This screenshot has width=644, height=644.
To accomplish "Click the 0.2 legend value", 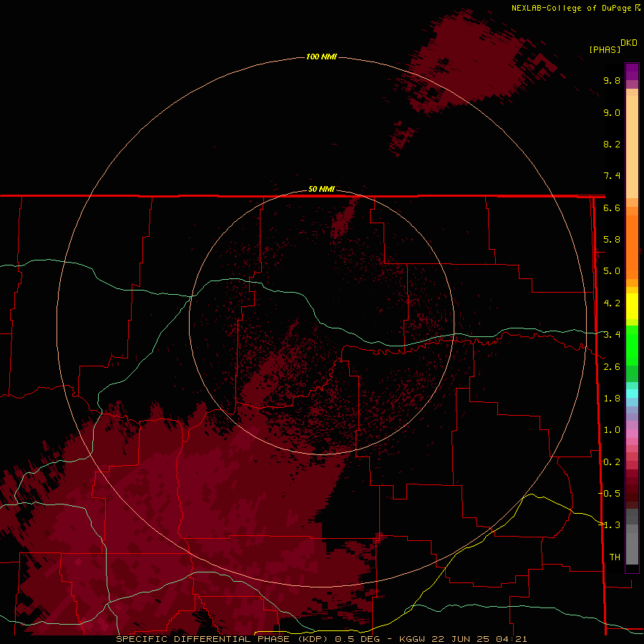I will click(x=612, y=462).
